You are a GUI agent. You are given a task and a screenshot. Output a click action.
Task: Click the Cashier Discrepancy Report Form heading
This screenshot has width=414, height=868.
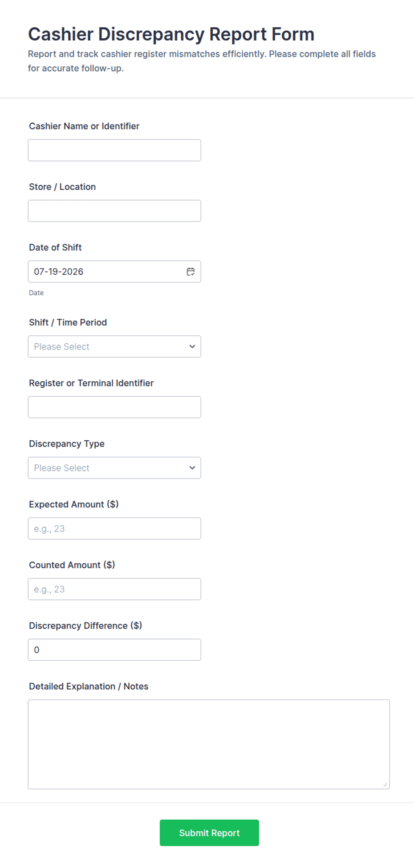(x=171, y=34)
